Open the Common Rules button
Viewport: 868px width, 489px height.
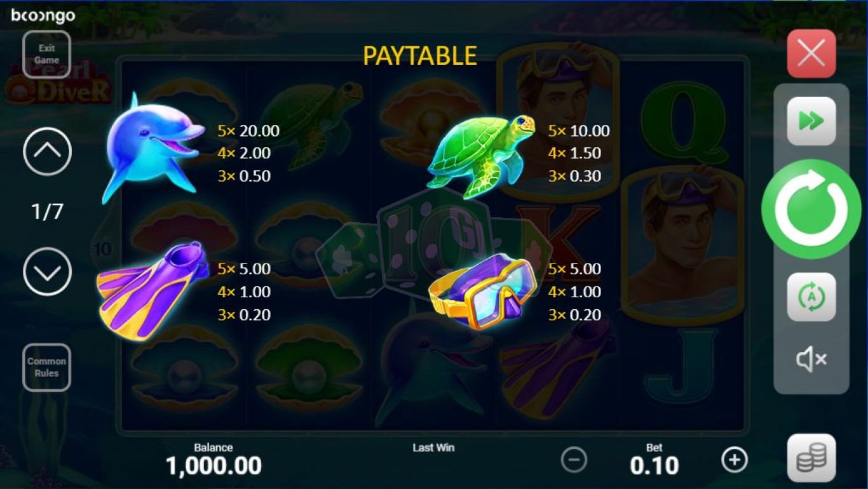(46, 367)
